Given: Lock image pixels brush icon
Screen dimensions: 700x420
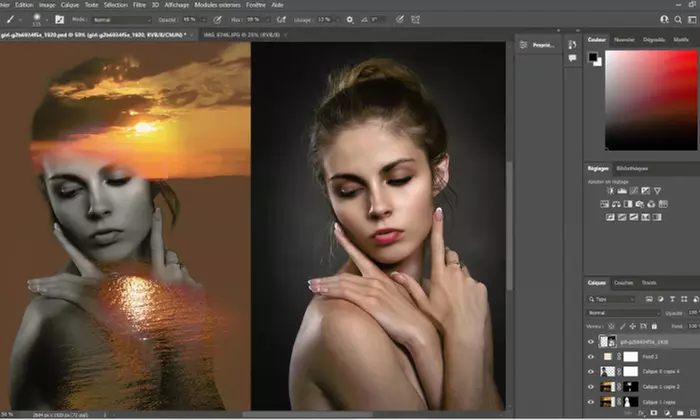Looking at the screenshot, I should click(622, 326).
